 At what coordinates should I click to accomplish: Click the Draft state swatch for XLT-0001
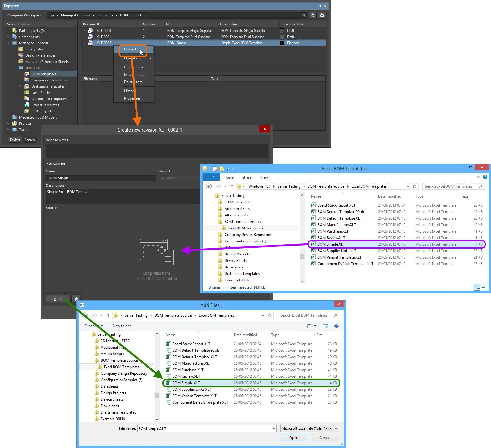click(x=282, y=37)
